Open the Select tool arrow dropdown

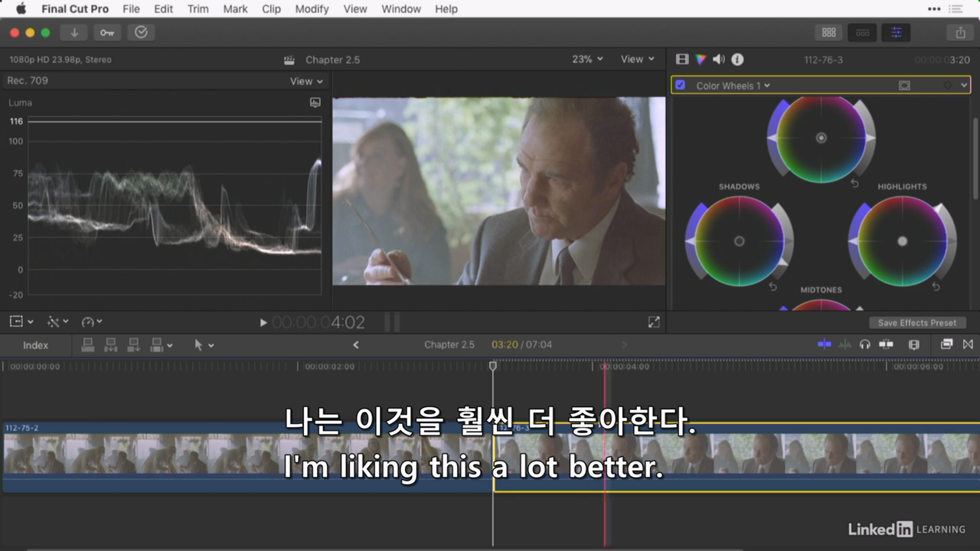pyautogui.click(x=204, y=345)
